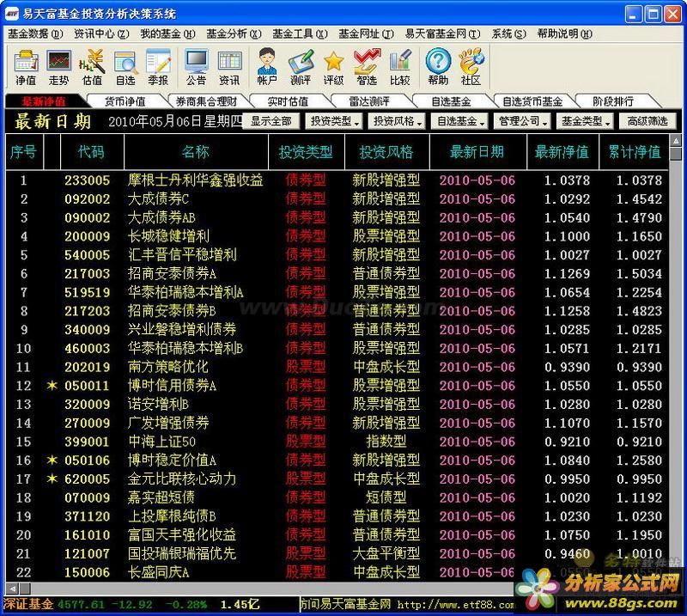Open the 基金数据 menu

point(35,34)
